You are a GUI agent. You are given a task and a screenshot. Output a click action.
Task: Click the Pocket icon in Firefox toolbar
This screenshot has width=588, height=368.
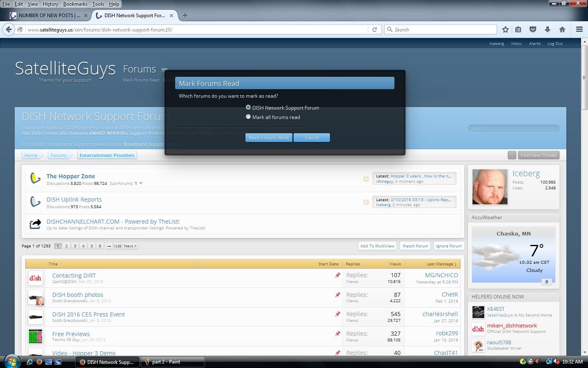point(533,29)
